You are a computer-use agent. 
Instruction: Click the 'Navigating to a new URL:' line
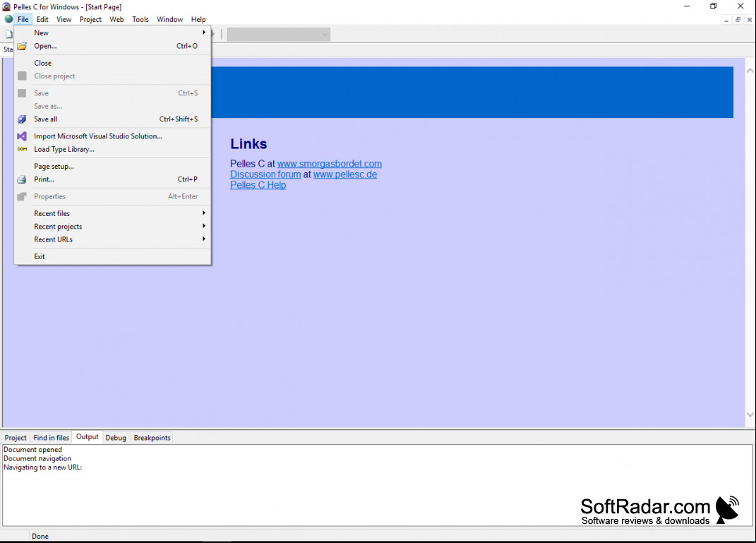coord(43,467)
